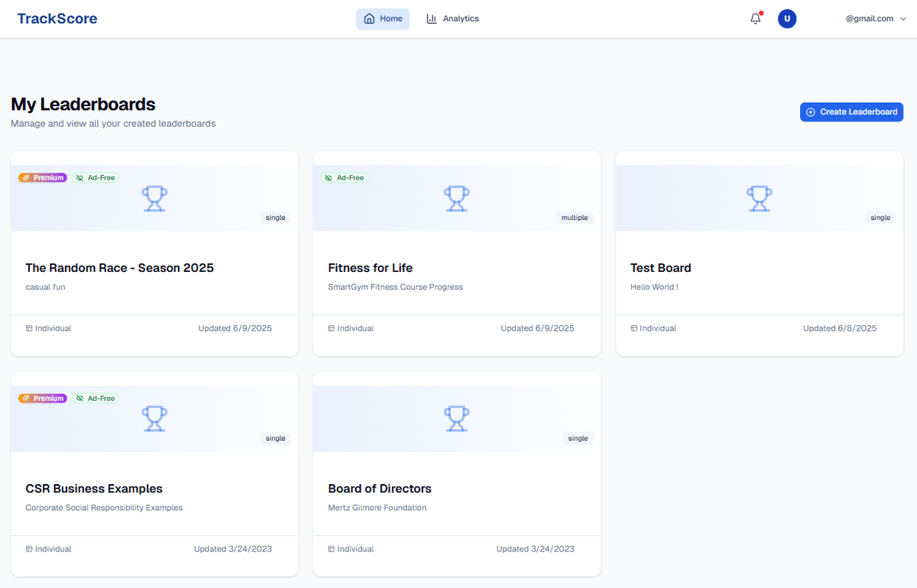Click Individual icon on Test Board card
The height and width of the screenshot is (588, 917).
633,328
